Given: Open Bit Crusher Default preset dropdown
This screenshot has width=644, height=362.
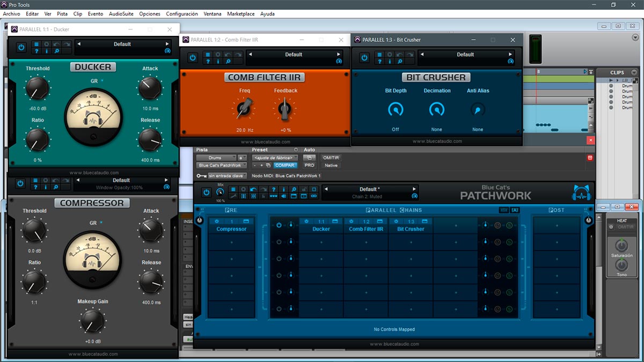Looking at the screenshot, I should 465,54.
